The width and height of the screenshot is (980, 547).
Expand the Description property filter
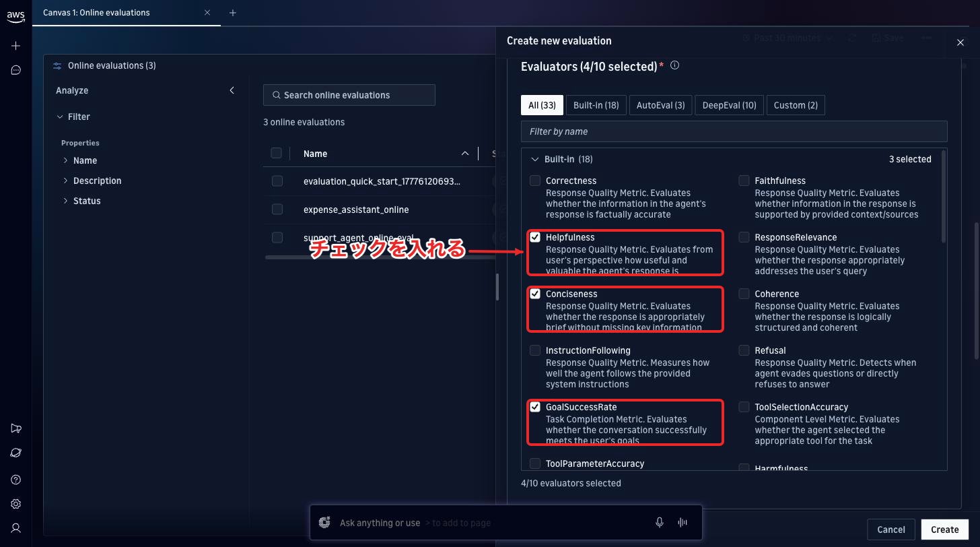(x=66, y=181)
